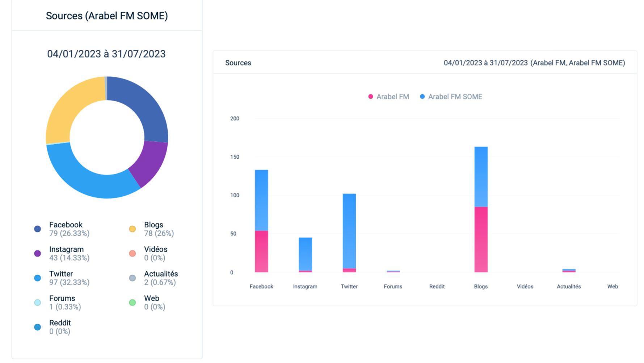The width and height of the screenshot is (644, 363).
Task: Click the Facebook legend color dot
Action: pyautogui.click(x=37, y=229)
